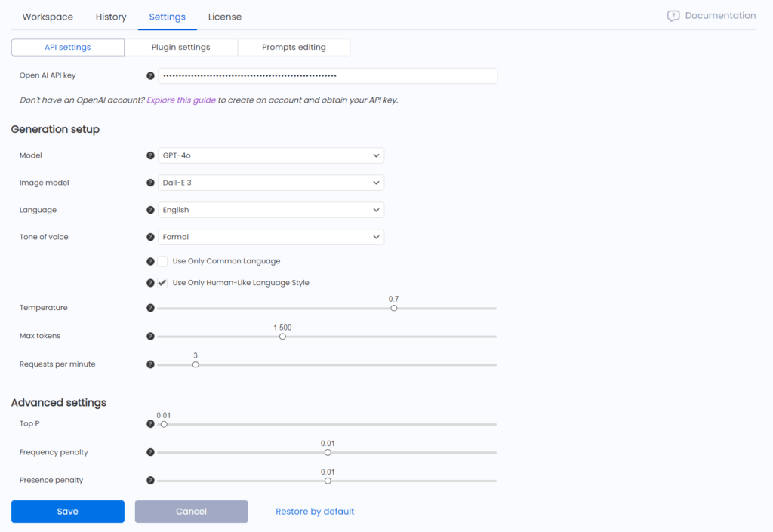773x532 pixels.
Task: Click the help icon next to Top P
Action: click(x=150, y=423)
